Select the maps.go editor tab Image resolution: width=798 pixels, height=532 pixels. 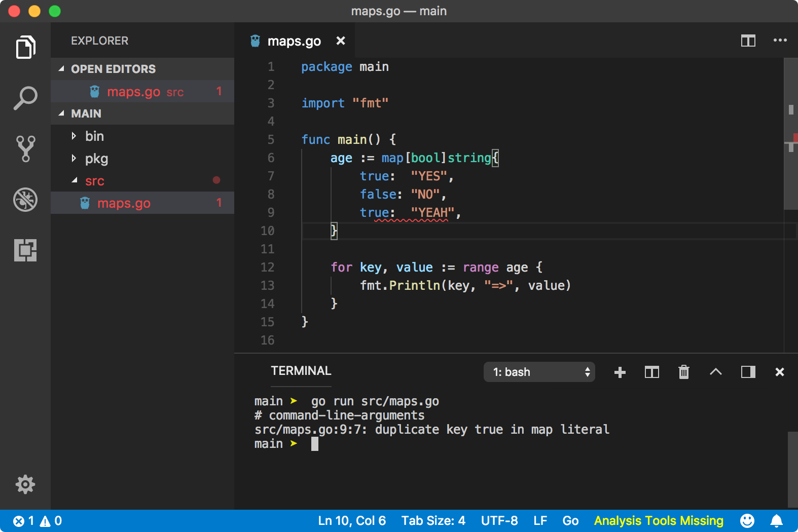tap(295, 41)
